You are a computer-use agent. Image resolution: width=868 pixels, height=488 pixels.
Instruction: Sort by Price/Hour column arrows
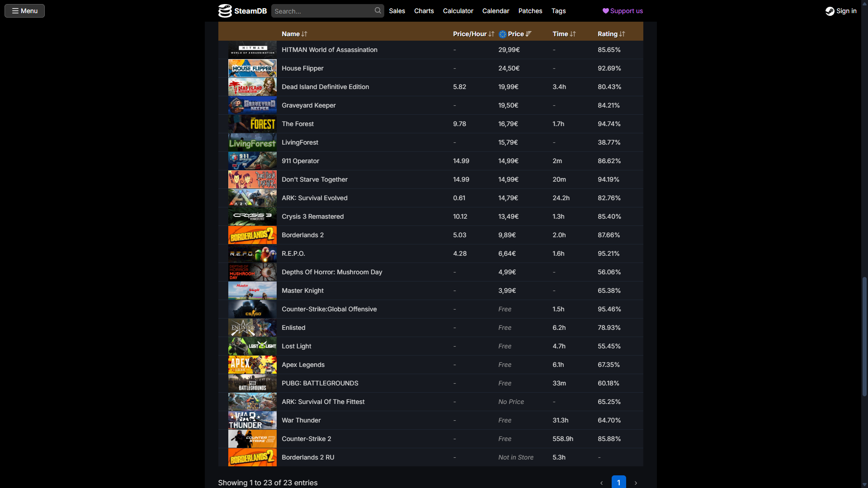click(491, 34)
